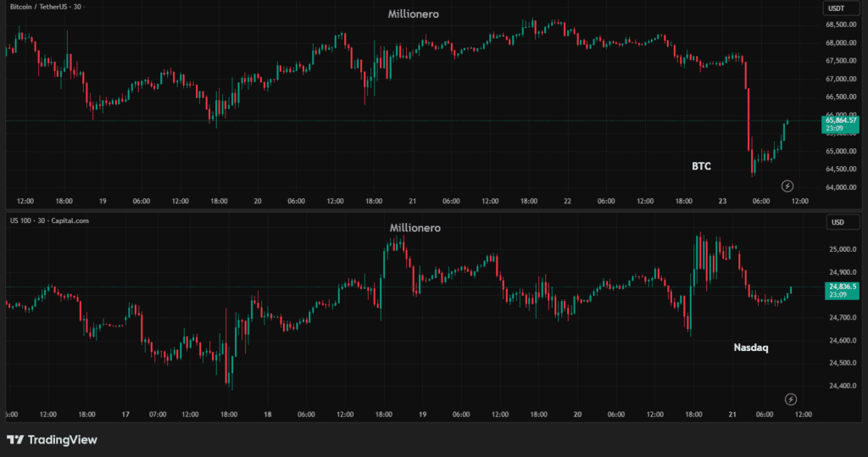Click date 17 on US 100 time axis
Screen dimensions: 868x457
125,415
